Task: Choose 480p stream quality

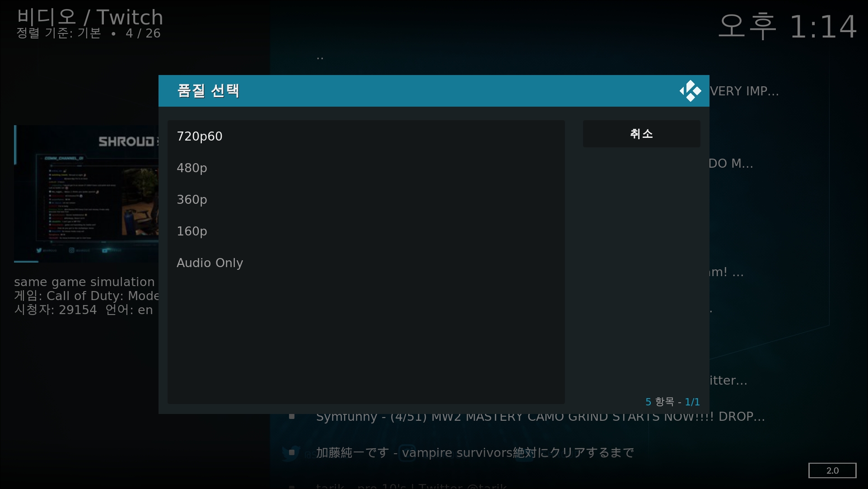Action: [192, 168]
